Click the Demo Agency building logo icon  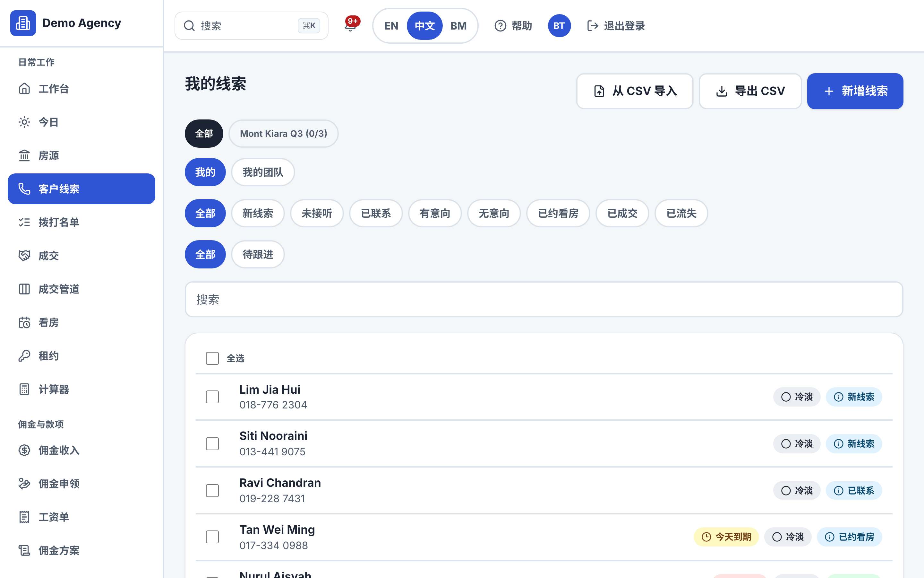[x=23, y=23]
